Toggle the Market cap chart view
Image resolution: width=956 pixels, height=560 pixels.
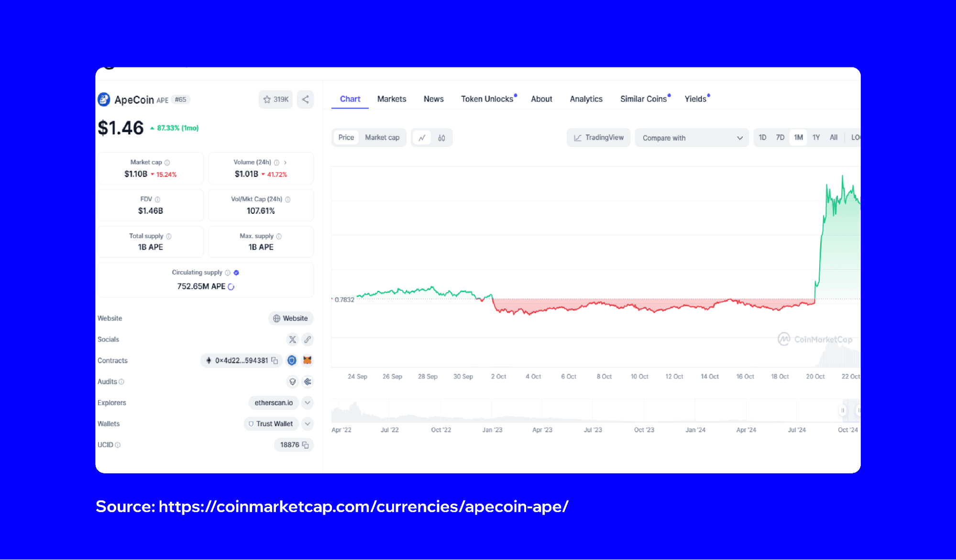point(382,137)
